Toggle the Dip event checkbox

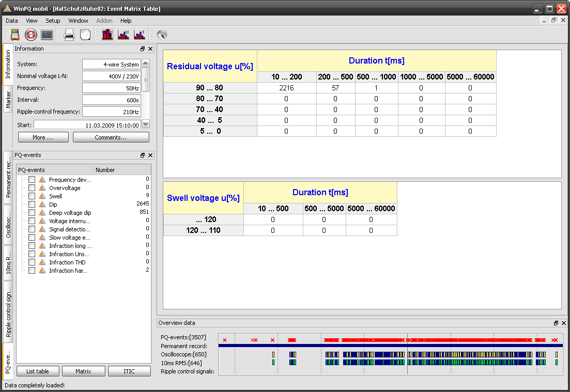click(x=32, y=205)
